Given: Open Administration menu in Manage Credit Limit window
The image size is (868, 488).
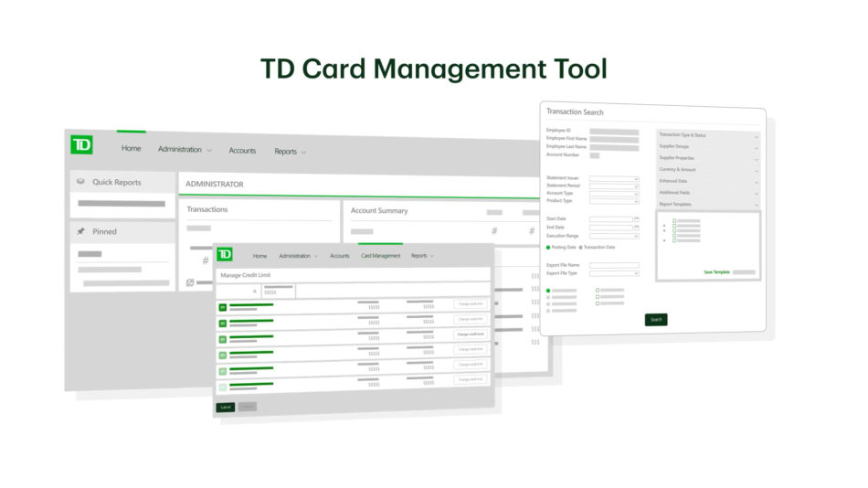Looking at the screenshot, I should [x=298, y=256].
